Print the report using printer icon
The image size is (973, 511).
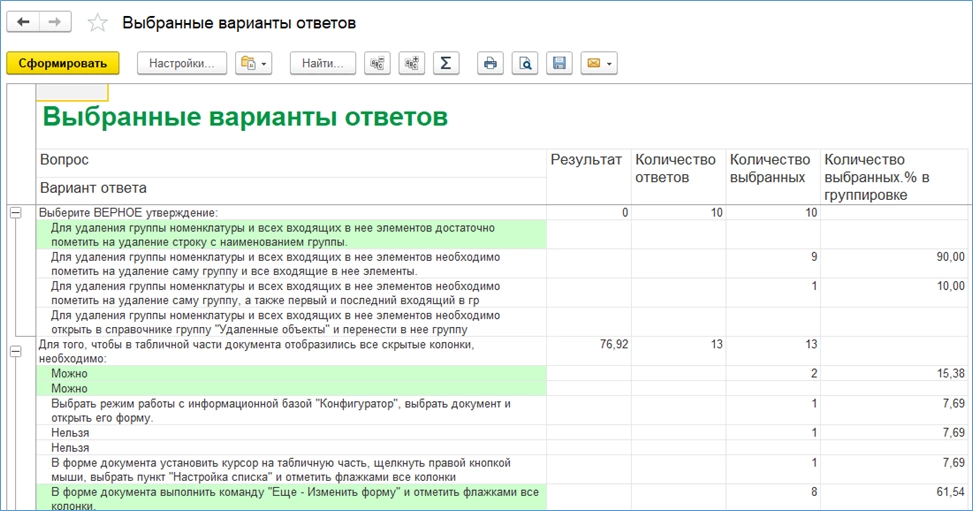point(490,63)
